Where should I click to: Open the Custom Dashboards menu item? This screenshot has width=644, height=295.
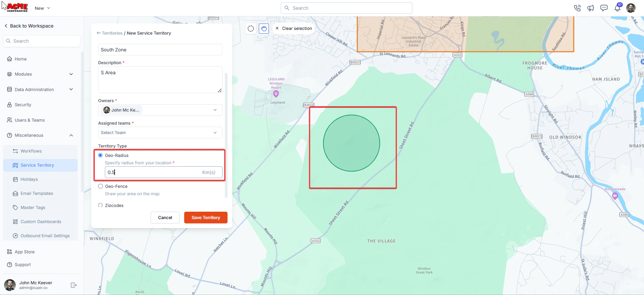point(40,222)
